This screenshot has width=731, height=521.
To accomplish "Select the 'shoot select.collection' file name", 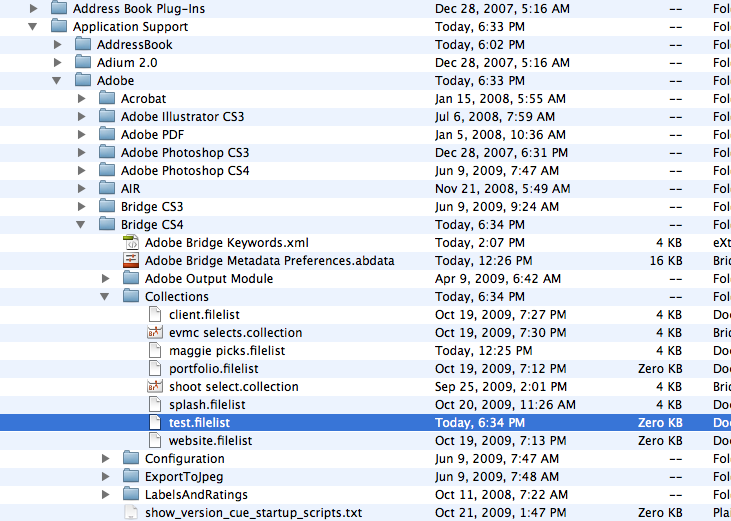I will click(234, 387).
